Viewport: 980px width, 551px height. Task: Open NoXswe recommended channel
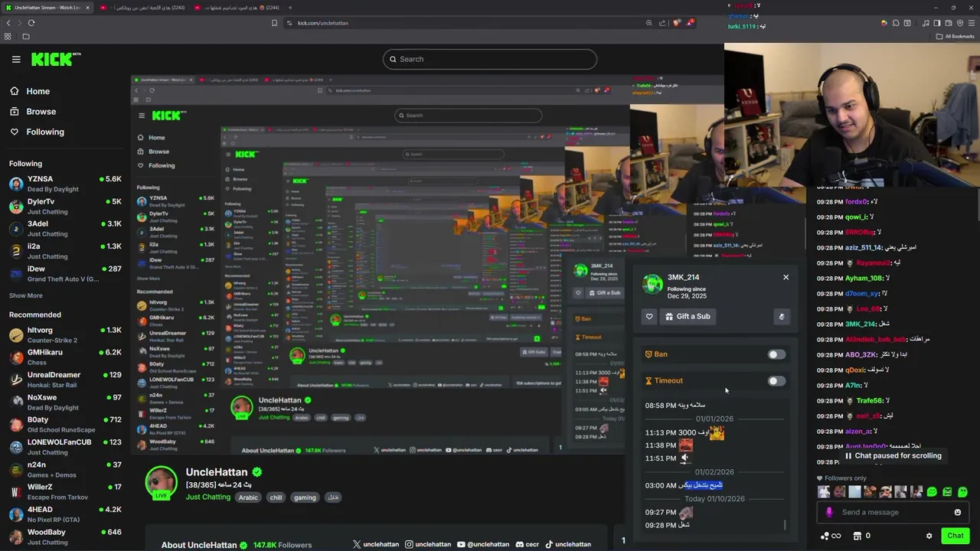coord(65,402)
